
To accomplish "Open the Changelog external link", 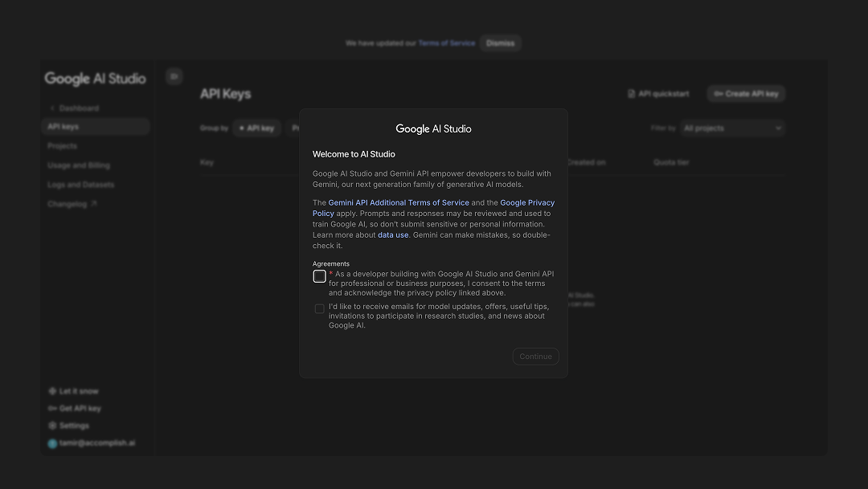I will 72,204.
